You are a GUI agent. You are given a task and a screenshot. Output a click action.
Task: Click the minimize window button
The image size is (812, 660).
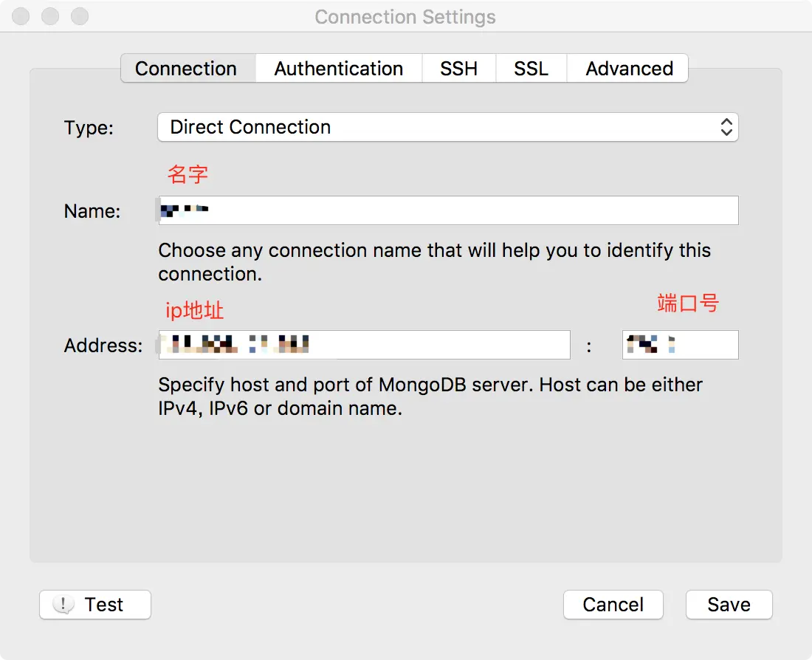[50, 16]
